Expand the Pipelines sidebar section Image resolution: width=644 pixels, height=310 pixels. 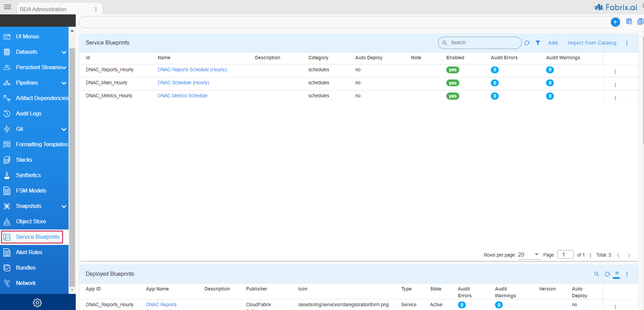pos(64,83)
